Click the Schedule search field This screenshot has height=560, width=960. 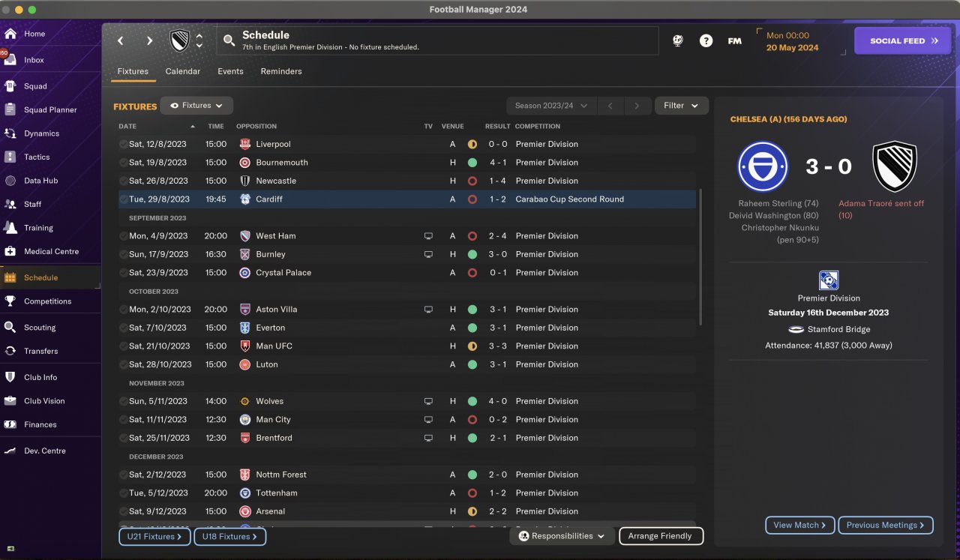pos(437,40)
